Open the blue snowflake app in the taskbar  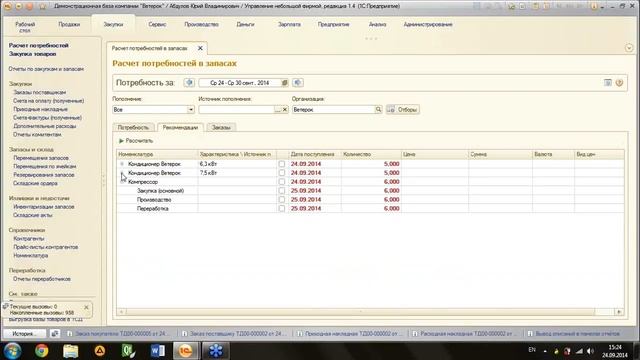pyautogui.click(x=216, y=351)
